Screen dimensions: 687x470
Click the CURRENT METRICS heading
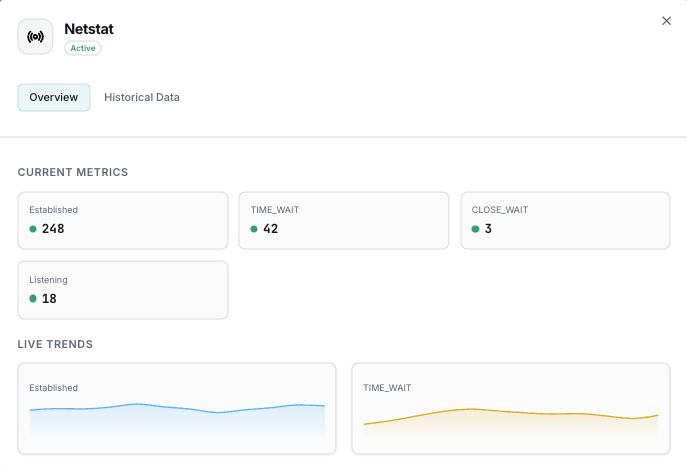(x=73, y=172)
